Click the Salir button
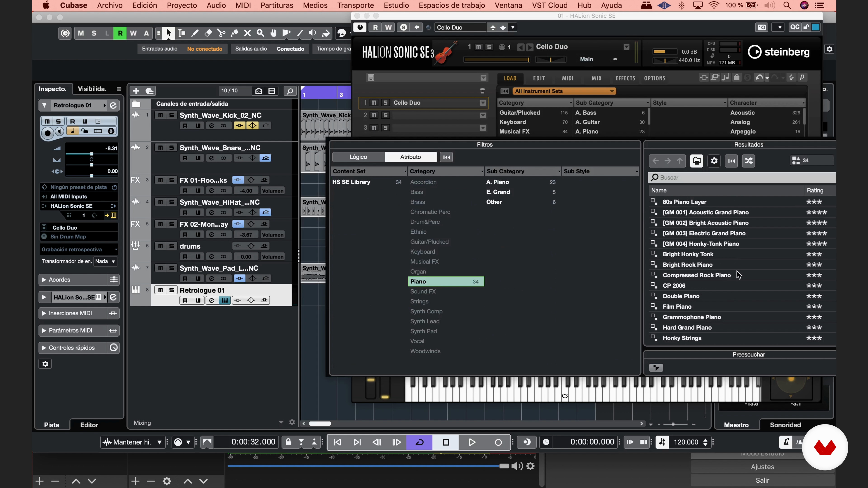868x488 pixels. pyautogui.click(x=762, y=480)
